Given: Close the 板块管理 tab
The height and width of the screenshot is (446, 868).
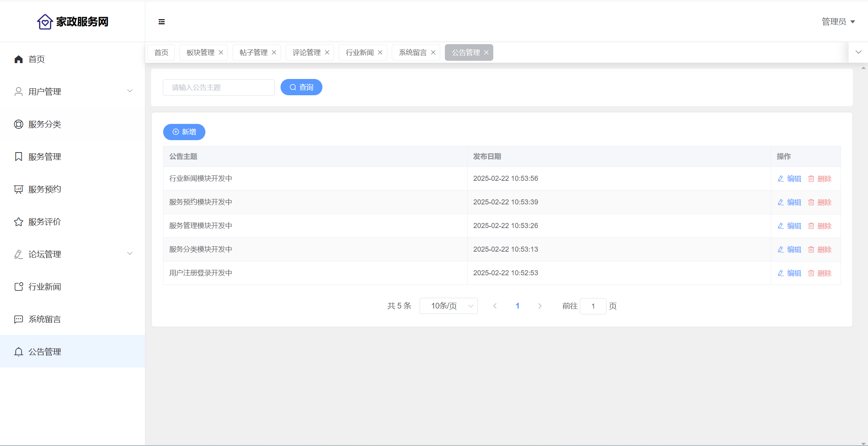Looking at the screenshot, I should pos(221,53).
